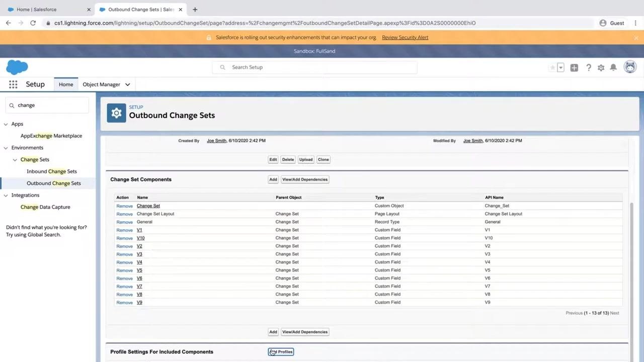Open a new browser tab

tap(195, 9)
